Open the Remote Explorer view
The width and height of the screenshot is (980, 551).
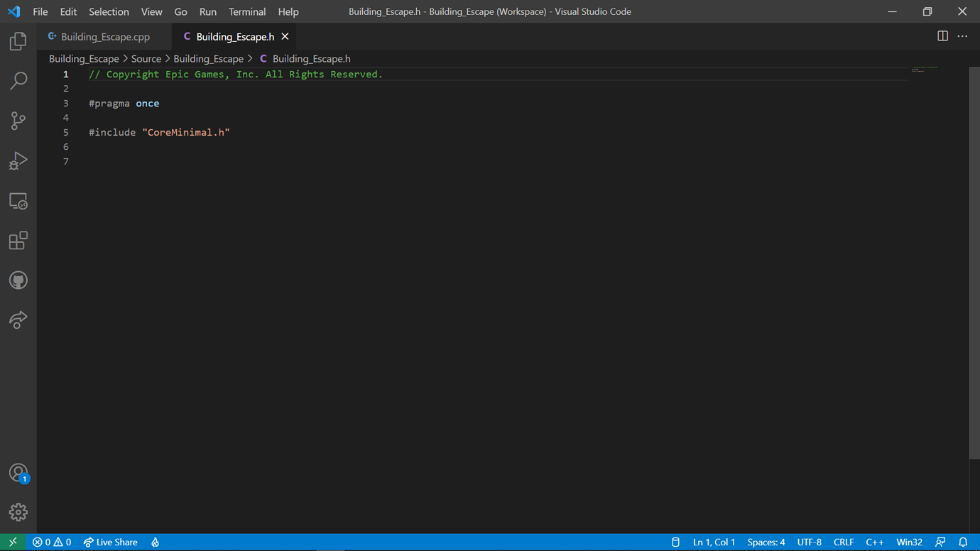pyautogui.click(x=18, y=201)
